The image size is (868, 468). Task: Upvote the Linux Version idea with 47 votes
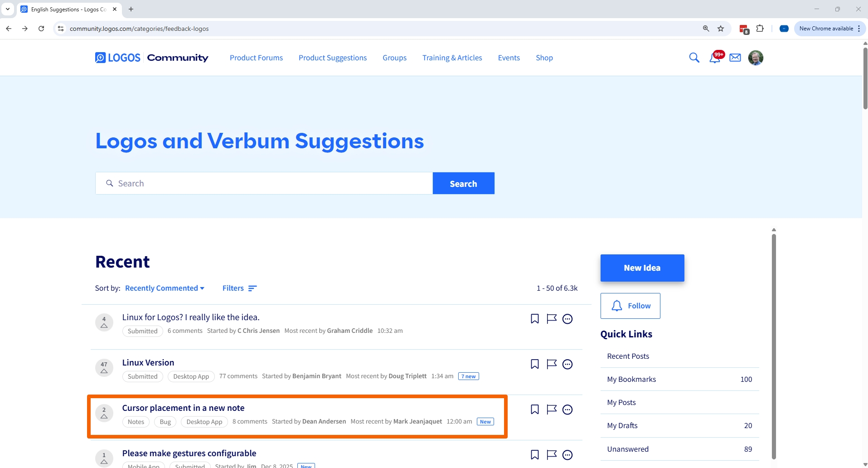pyautogui.click(x=104, y=368)
